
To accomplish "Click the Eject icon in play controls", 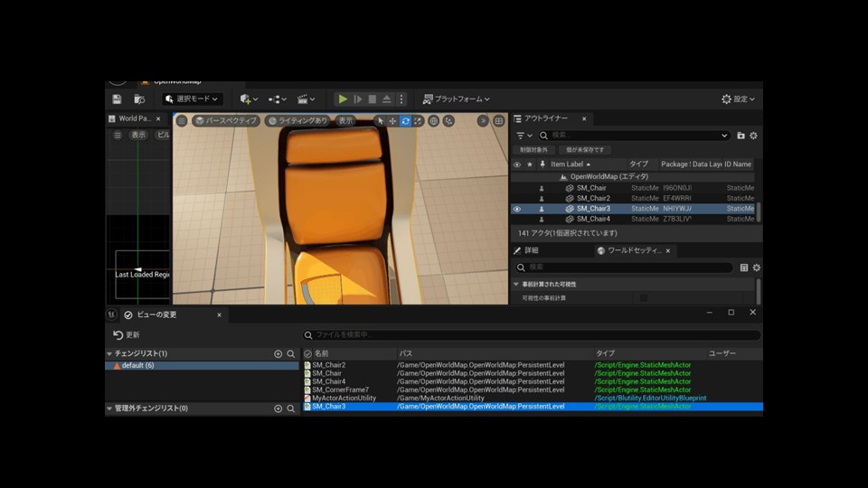I will point(386,99).
